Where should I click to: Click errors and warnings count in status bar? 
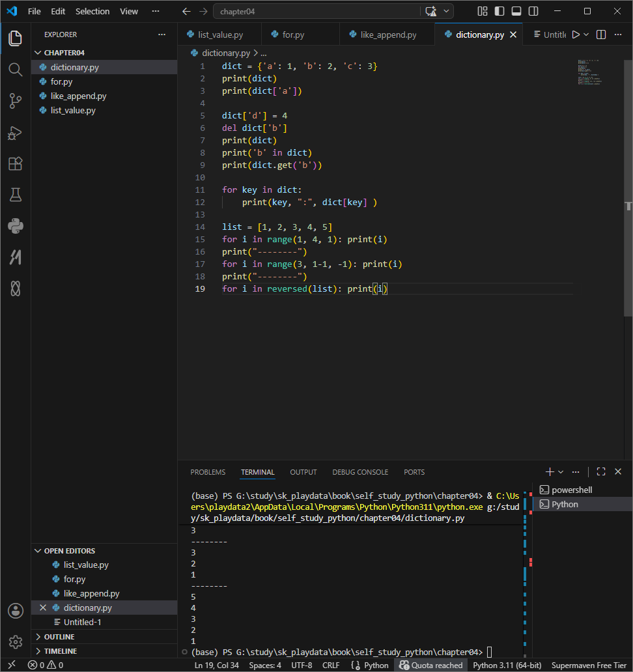(x=46, y=665)
